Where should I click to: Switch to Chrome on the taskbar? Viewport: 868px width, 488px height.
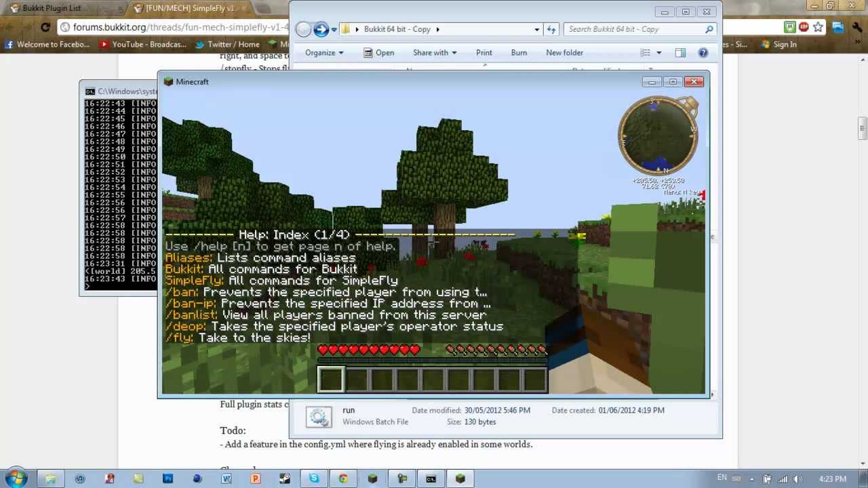(x=343, y=479)
